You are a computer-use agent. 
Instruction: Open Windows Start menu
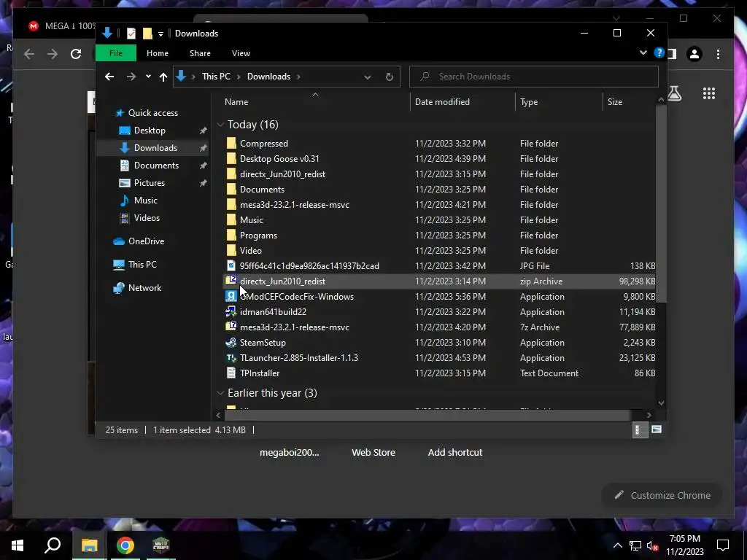point(18,545)
